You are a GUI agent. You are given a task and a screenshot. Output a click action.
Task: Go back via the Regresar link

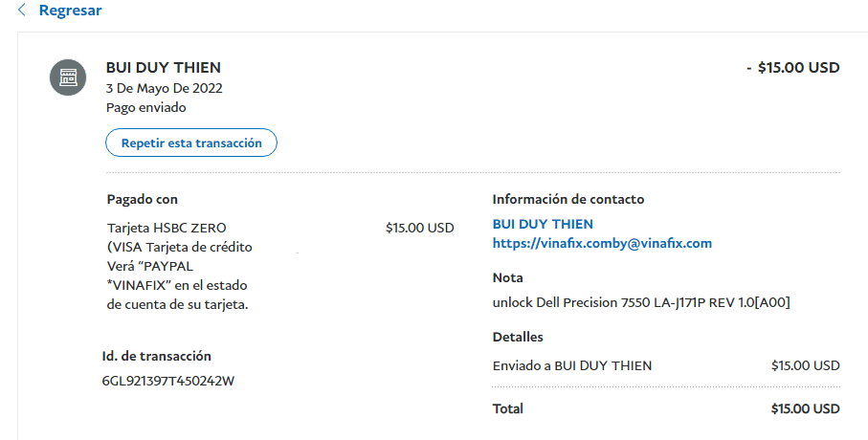(x=70, y=11)
